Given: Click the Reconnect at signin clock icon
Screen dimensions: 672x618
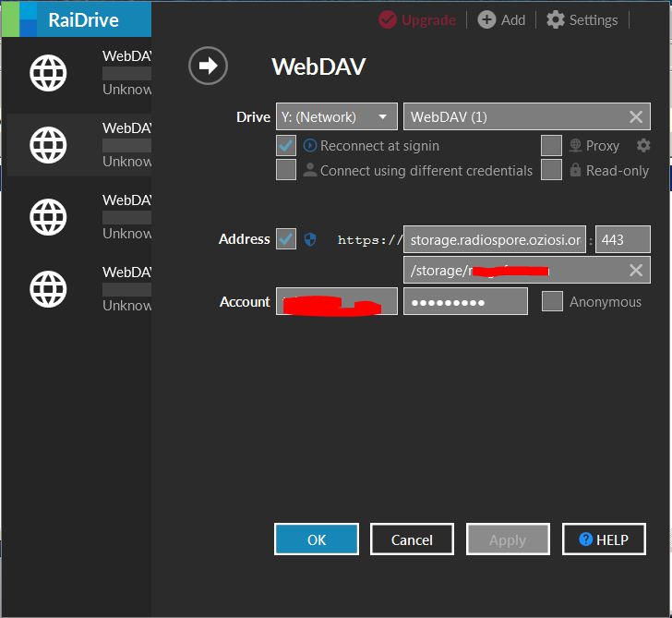Looking at the screenshot, I should (310, 146).
